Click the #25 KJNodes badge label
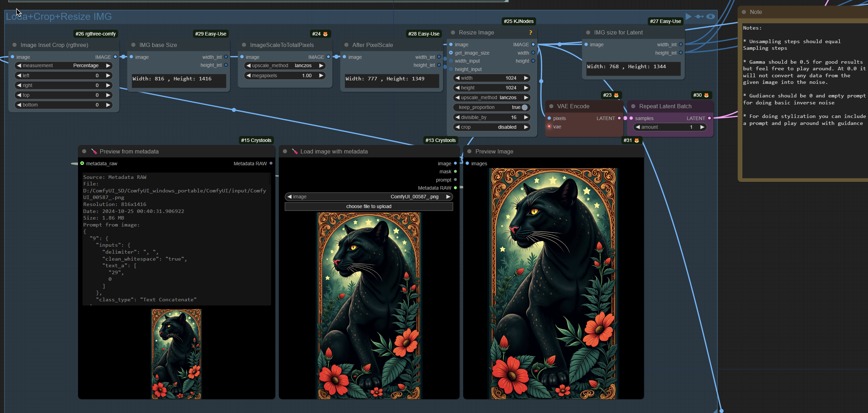The width and height of the screenshot is (868, 413). tap(518, 21)
